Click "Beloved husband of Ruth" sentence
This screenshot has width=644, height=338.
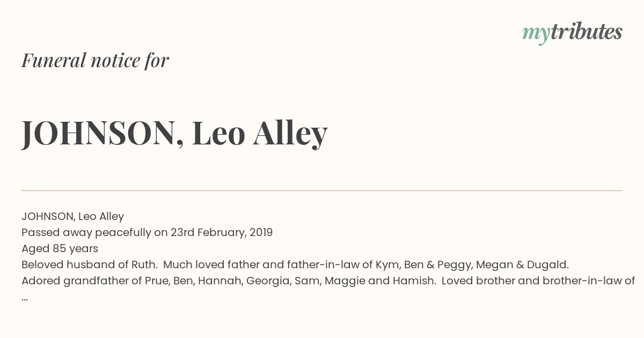pyautogui.click(x=89, y=264)
